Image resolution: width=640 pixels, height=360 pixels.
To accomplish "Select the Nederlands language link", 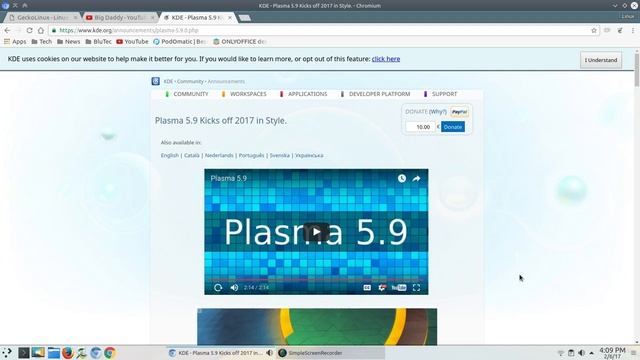I will pyautogui.click(x=219, y=156).
